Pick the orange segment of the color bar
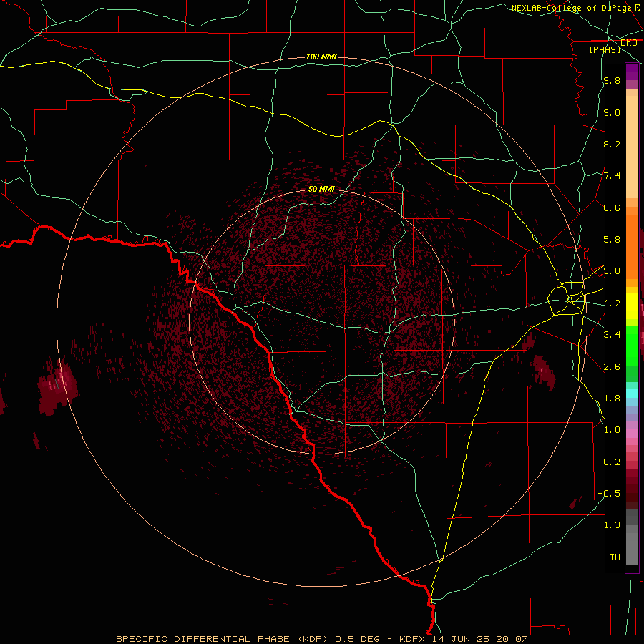The image size is (644, 644). [x=632, y=247]
